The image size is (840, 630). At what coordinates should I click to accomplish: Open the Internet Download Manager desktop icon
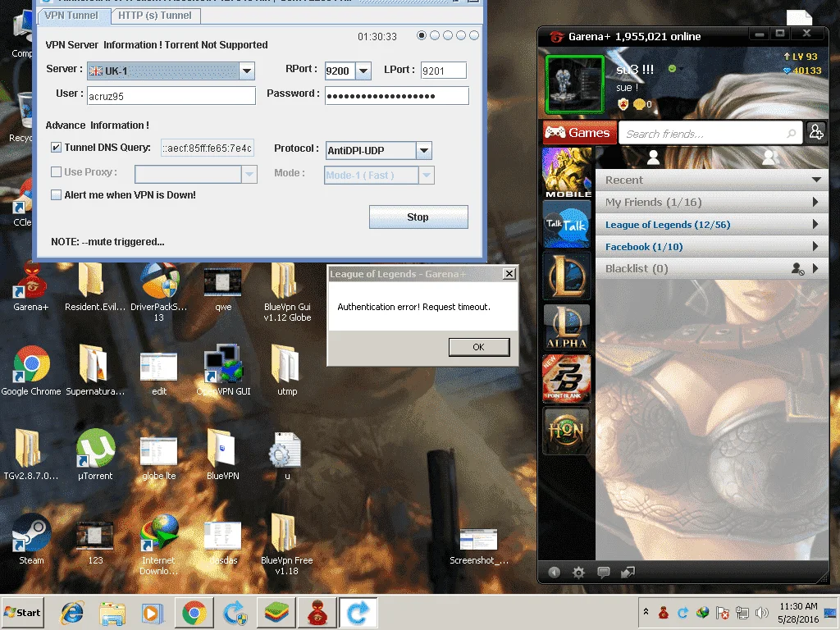pyautogui.click(x=158, y=545)
